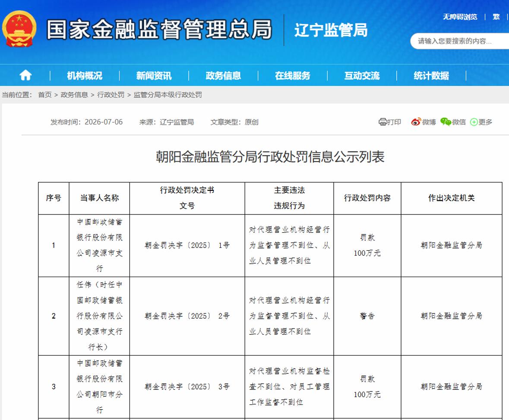Open the 政务信息 menu
This screenshot has width=509, height=420.
point(223,76)
